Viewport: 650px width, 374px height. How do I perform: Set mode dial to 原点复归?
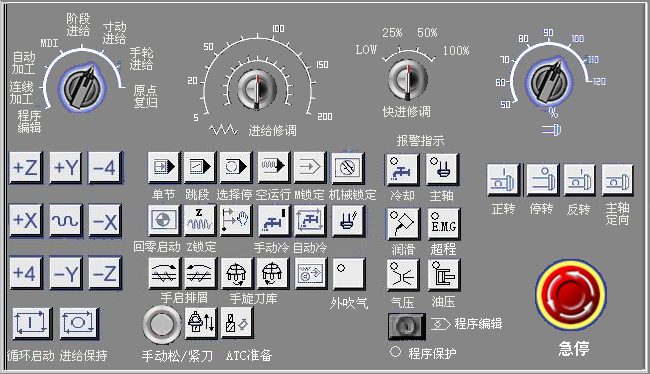(x=145, y=96)
